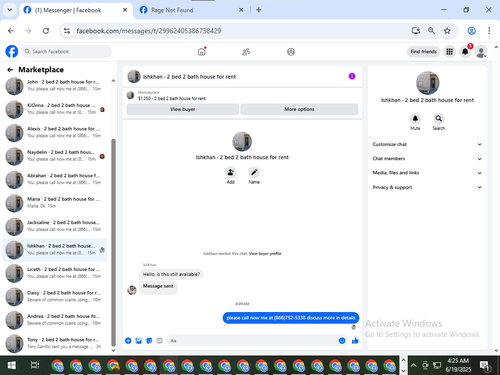Mute the conversation with bell icon
The image size is (500, 375).
tap(415, 118)
